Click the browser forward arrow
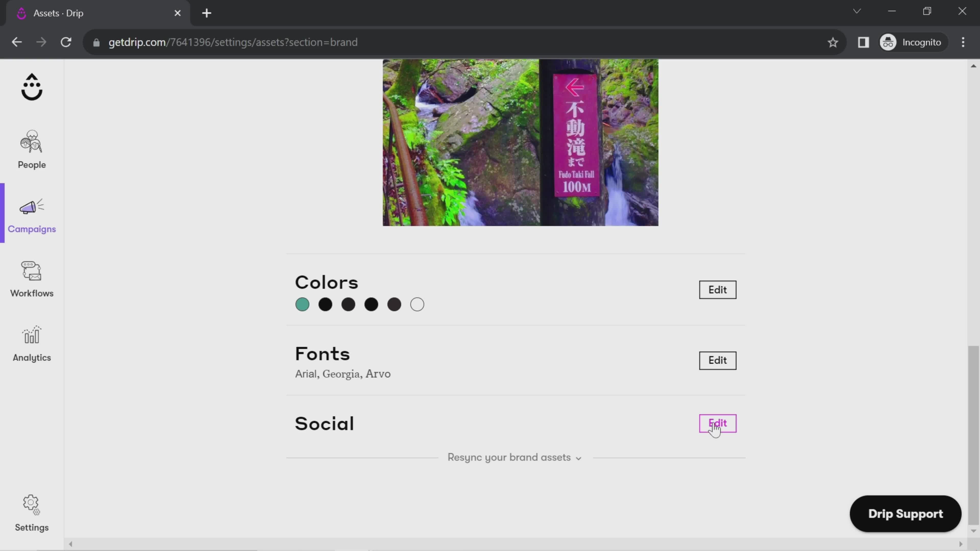Image resolution: width=980 pixels, height=551 pixels. [41, 42]
